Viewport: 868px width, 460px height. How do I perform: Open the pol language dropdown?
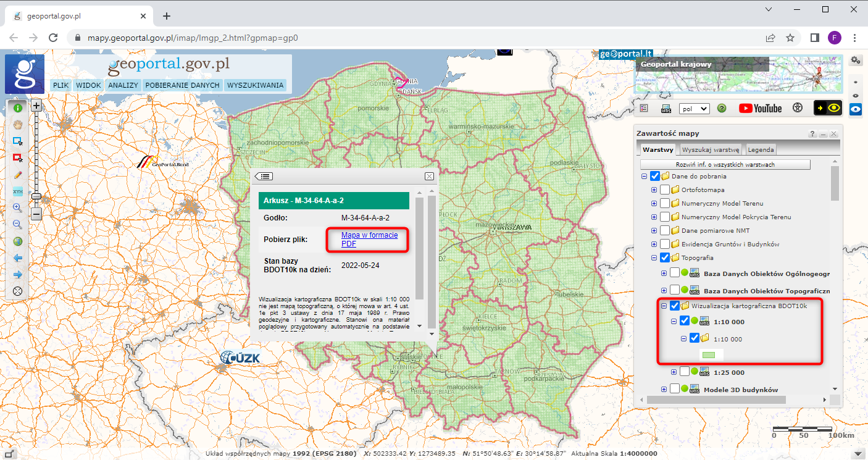pyautogui.click(x=694, y=108)
